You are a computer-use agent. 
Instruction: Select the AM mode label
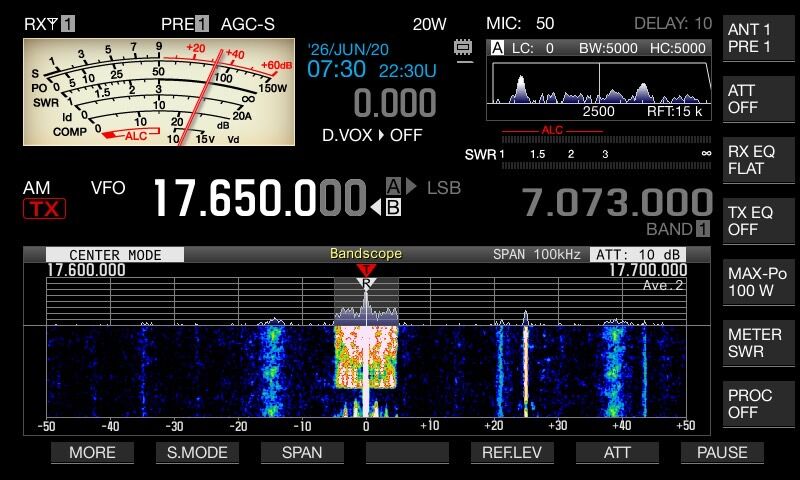(37, 188)
